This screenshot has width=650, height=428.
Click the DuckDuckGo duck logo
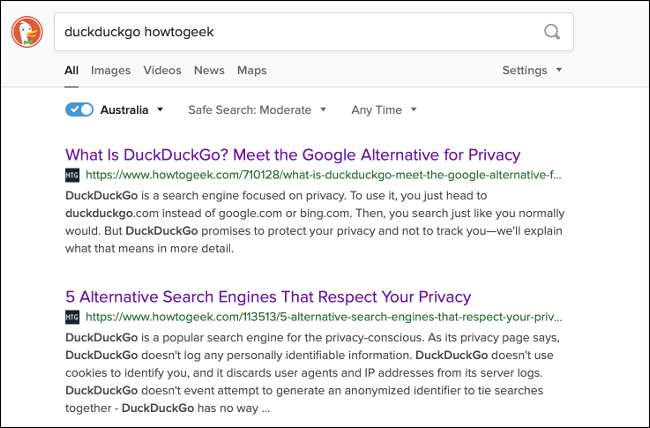coord(27,32)
